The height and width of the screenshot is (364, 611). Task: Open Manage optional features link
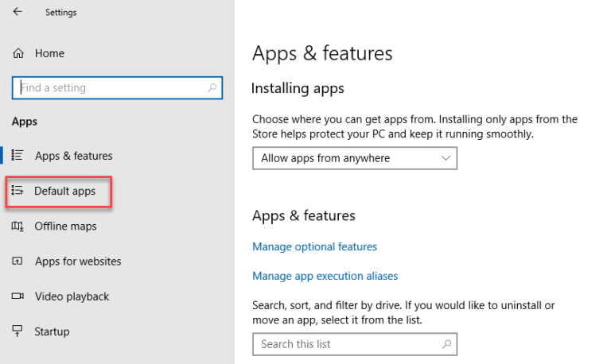click(x=314, y=247)
